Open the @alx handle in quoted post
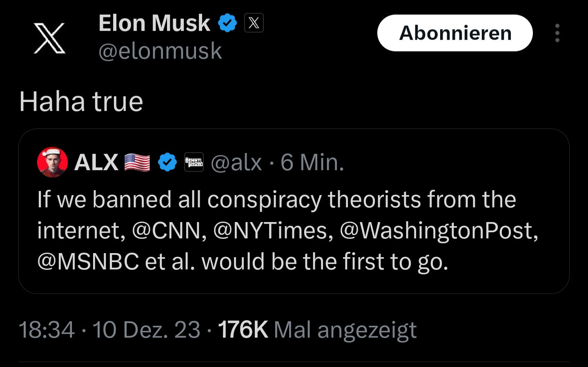588x367 pixels. [236, 162]
